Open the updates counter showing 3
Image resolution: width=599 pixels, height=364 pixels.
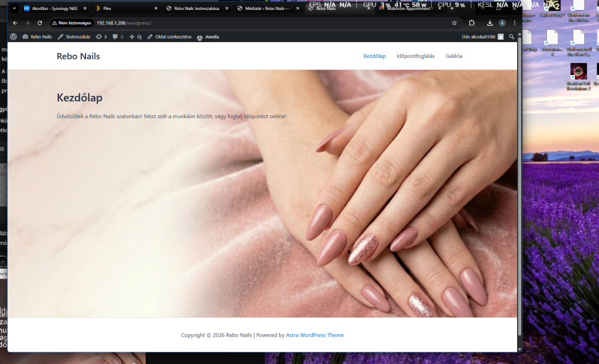(x=102, y=37)
